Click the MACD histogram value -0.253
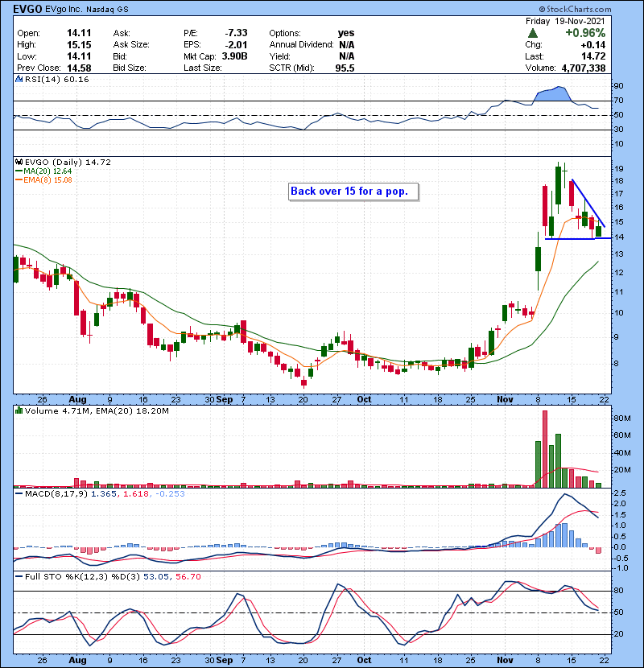The width and height of the screenshot is (644, 668). pyautogui.click(x=170, y=494)
